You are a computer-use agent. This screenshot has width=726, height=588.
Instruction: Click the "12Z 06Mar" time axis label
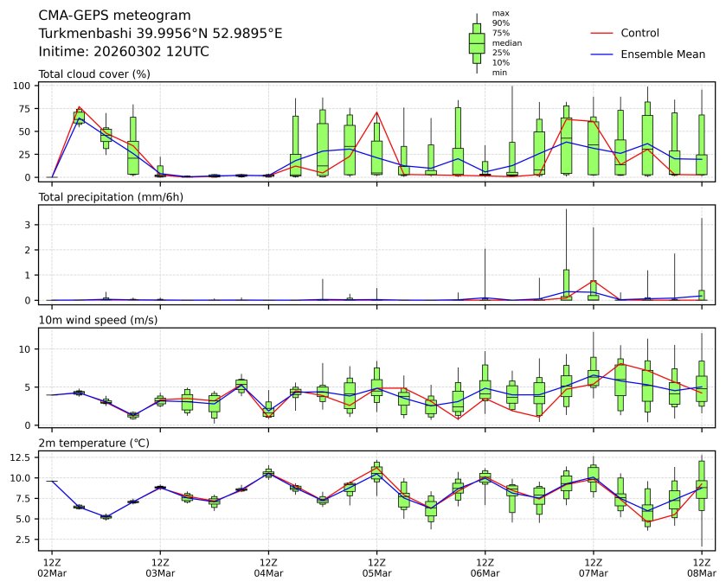[485, 568]
